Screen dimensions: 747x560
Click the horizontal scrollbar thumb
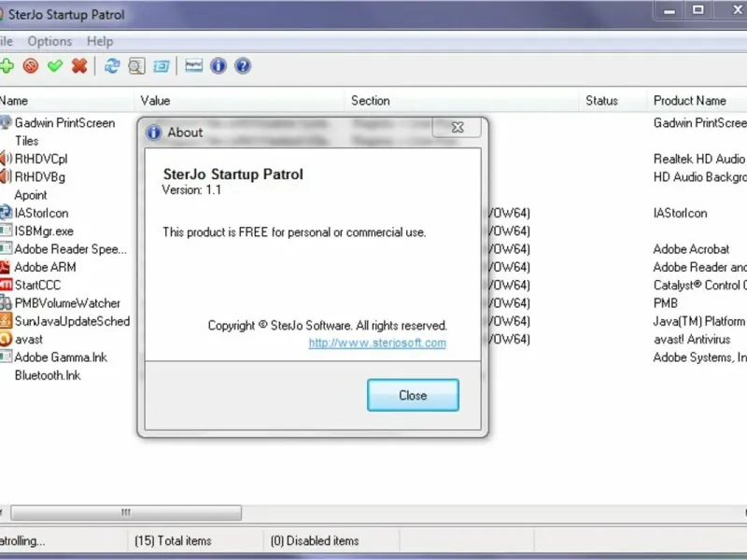tap(126, 512)
